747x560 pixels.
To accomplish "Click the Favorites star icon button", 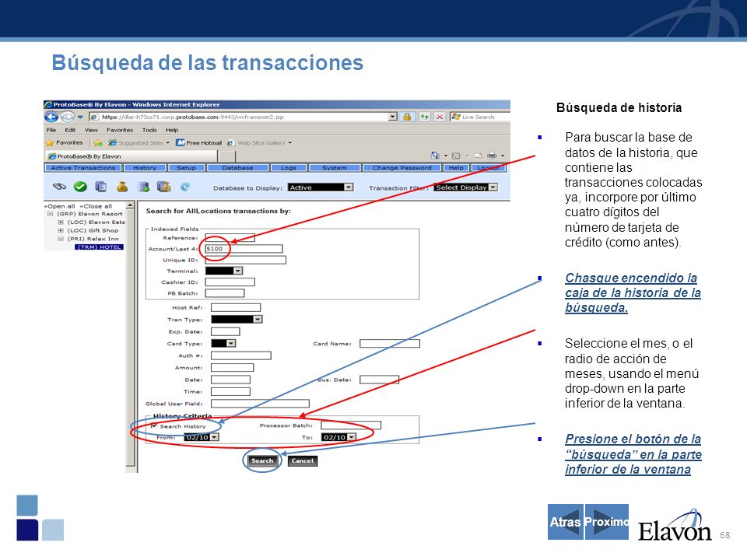I will [65, 142].
